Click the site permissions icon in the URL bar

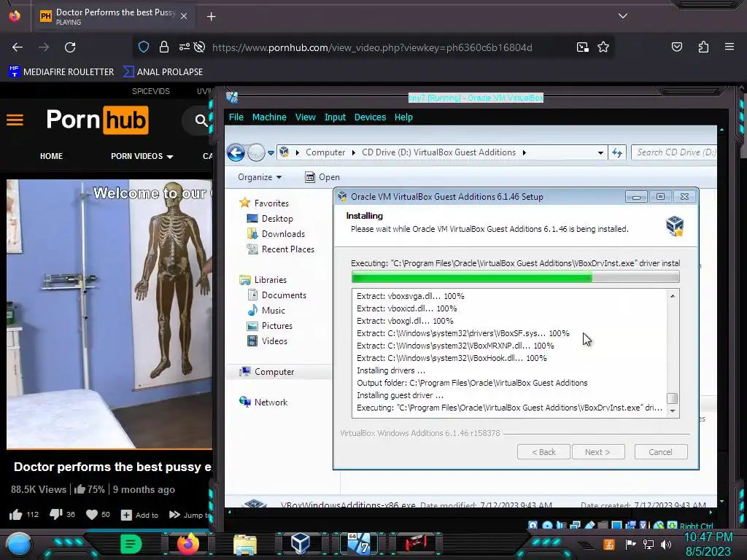click(x=185, y=47)
